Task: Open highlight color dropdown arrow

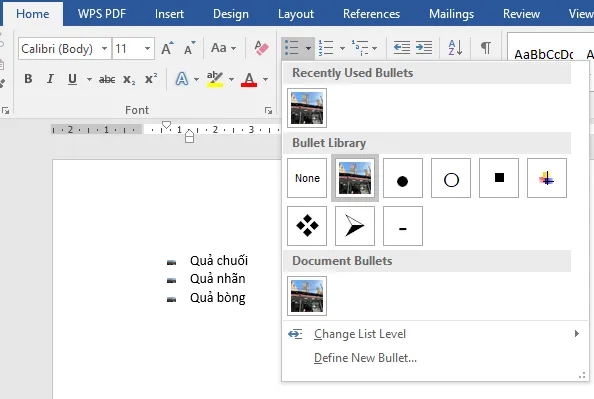Action: point(231,79)
